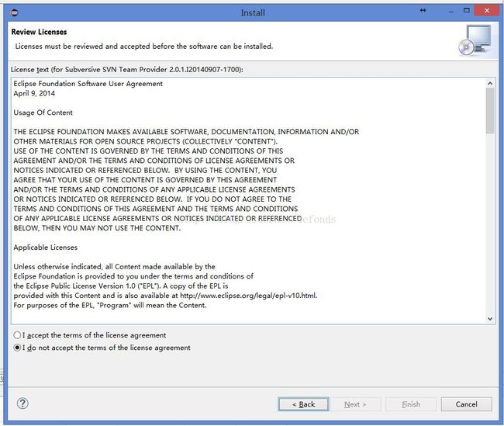Click the 'April 9, 2014' date line

tap(34, 93)
